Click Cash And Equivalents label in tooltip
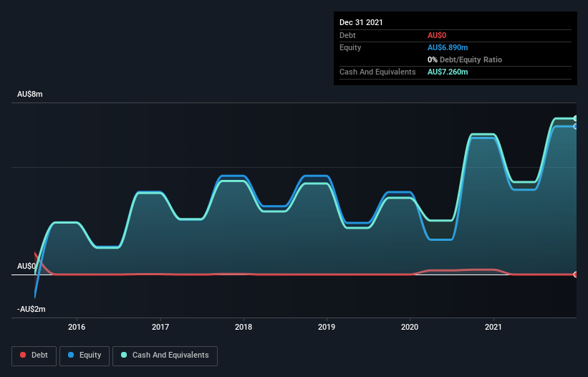The height and width of the screenshot is (377, 588). [x=377, y=72]
